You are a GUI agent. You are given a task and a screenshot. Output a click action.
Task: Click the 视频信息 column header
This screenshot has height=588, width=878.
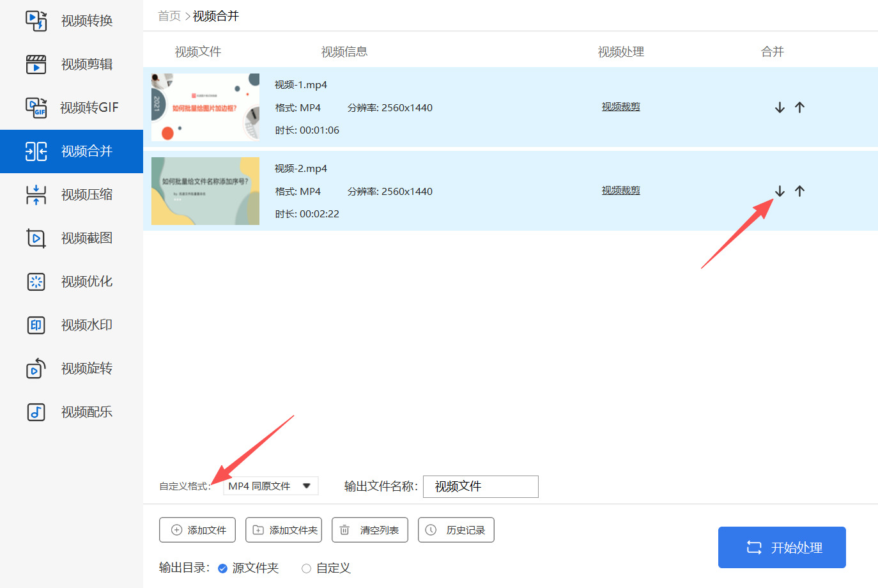[x=344, y=52]
